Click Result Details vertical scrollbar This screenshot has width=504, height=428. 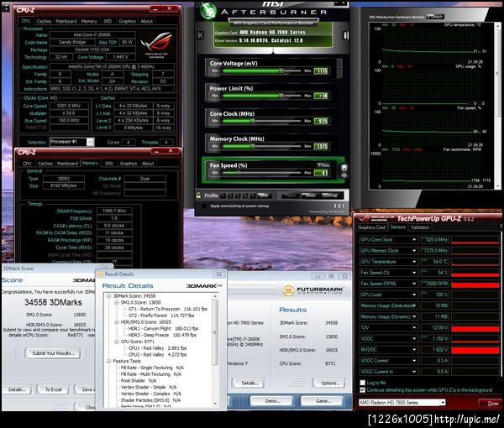tap(215, 350)
